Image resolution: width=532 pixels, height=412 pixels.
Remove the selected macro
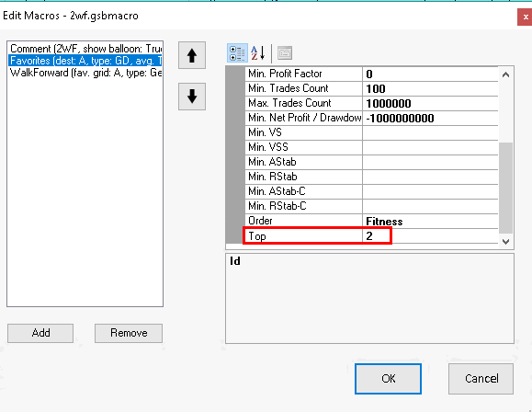(x=129, y=333)
